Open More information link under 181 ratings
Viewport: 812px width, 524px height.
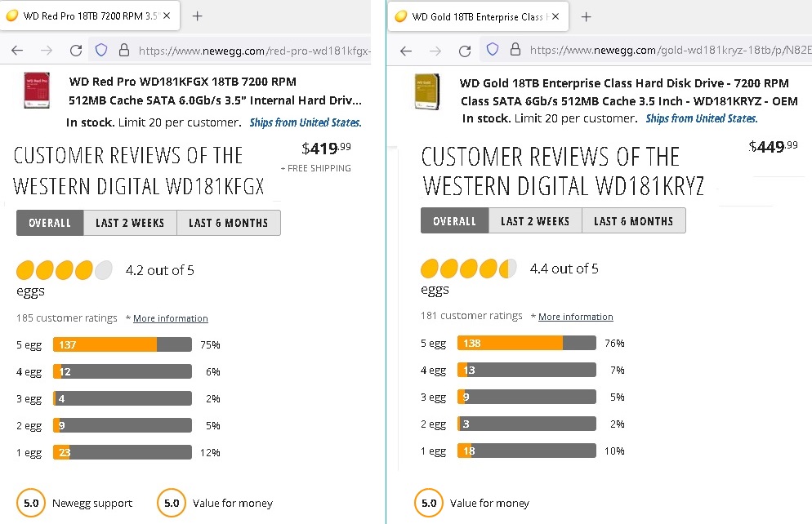(x=575, y=317)
